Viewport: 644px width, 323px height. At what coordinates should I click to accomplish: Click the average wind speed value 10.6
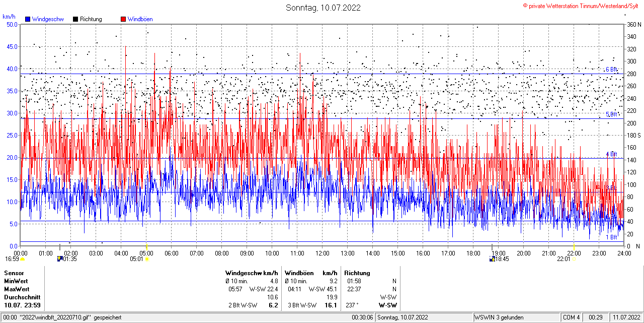(272, 297)
